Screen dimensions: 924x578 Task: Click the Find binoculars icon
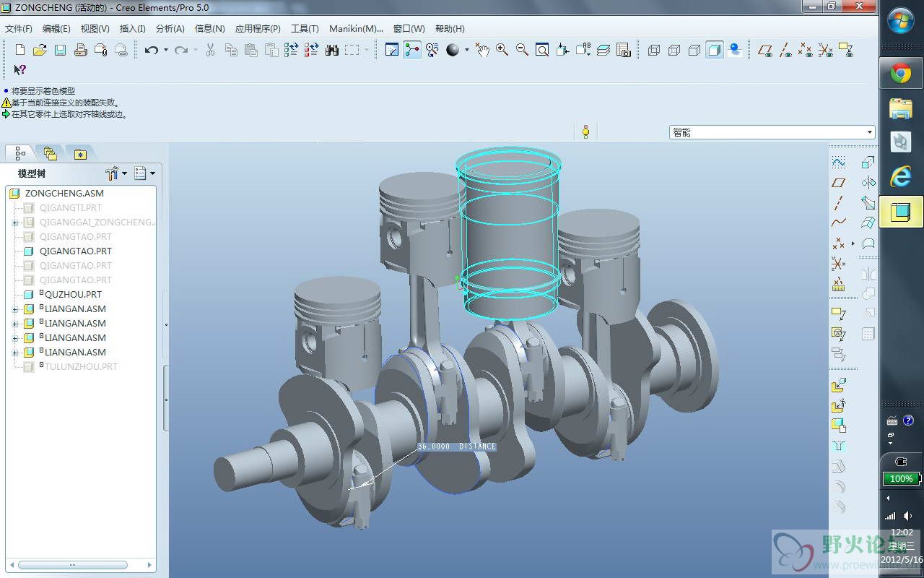[332, 50]
